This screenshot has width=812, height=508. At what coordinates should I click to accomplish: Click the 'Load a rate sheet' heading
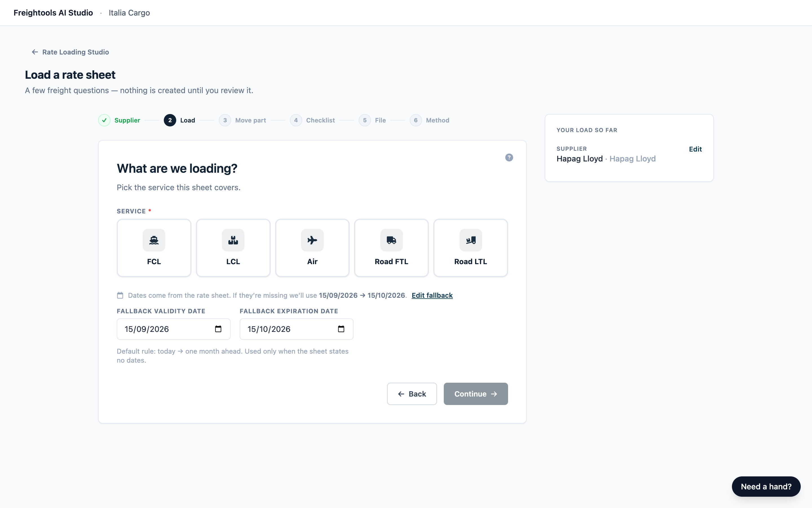70,75
